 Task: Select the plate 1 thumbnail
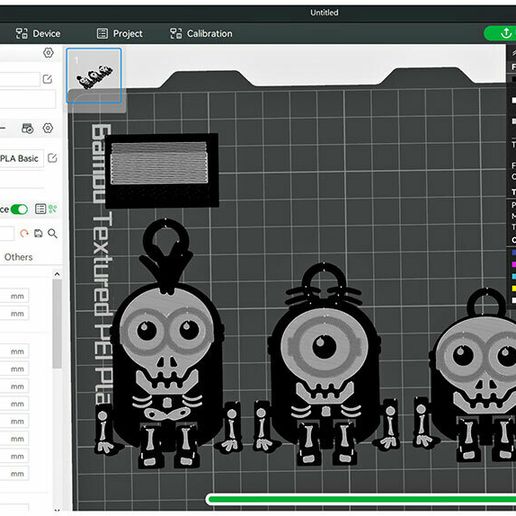coord(94,76)
